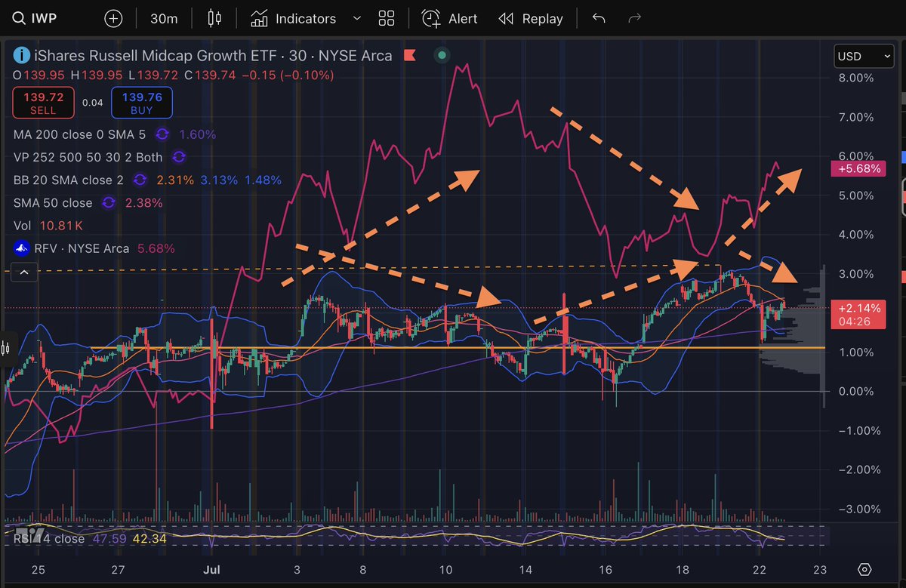Click the 0.04 spread value
The height and width of the screenshot is (588, 906).
pos(92,103)
